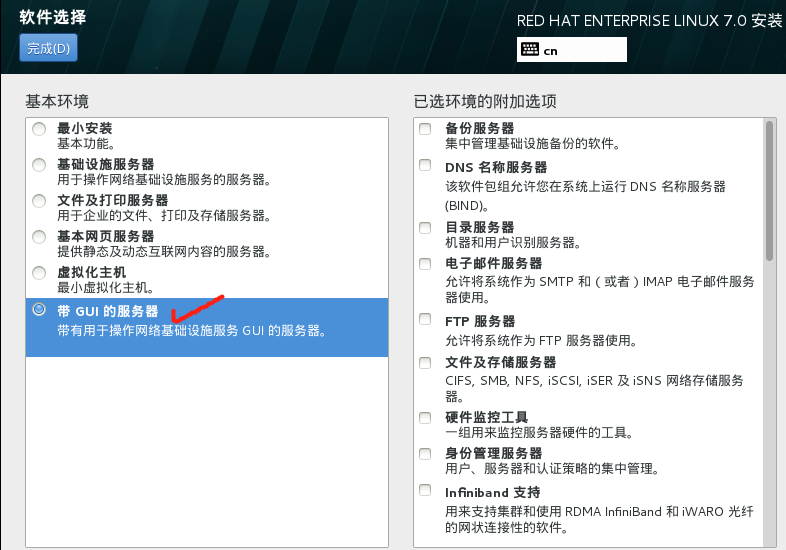Click description 机器和用户识别服务器。
The height and width of the screenshot is (550, 786).
(x=513, y=243)
